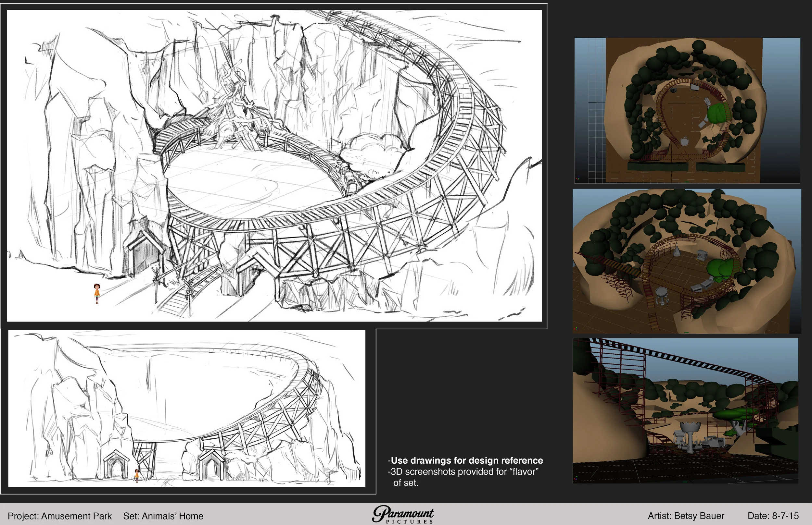
Task: Open the top-down 3D screenshot thumbnail
Action: tap(687, 110)
